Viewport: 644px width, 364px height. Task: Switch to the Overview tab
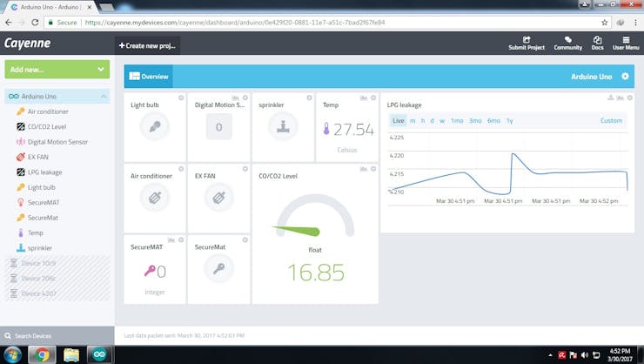pyautogui.click(x=149, y=77)
